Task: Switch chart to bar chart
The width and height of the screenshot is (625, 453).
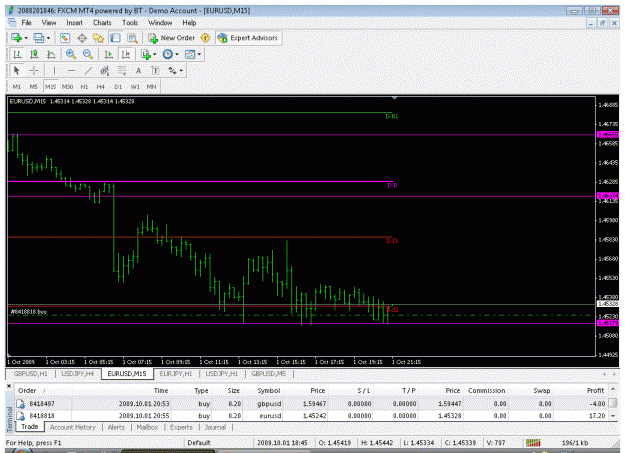Action: pos(17,54)
